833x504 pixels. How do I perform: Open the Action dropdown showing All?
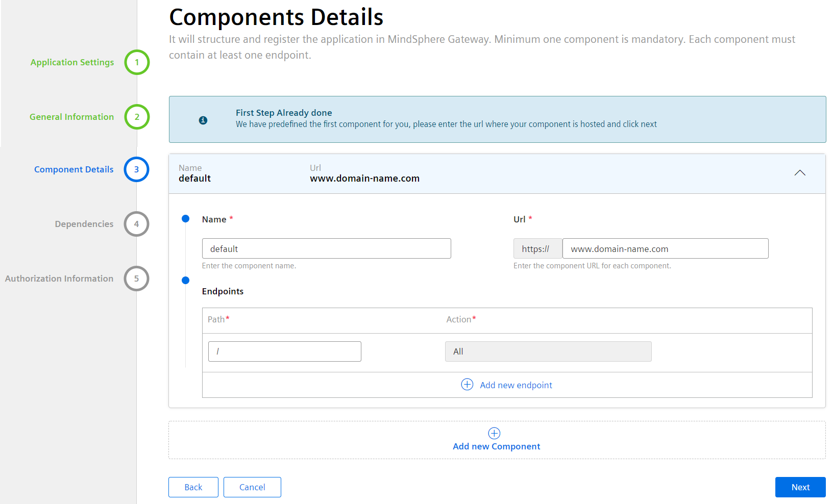pyautogui.click(x=548, y=351)
